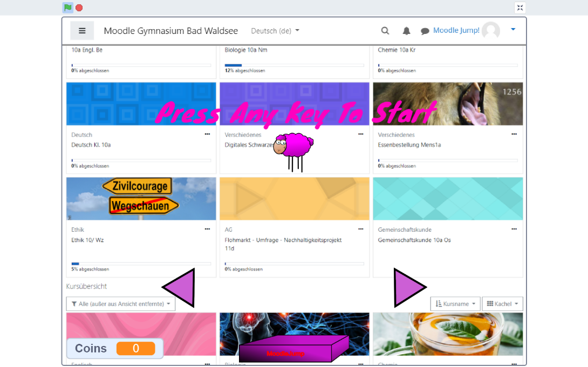Open three-dots menu of Essenbestellung Mens1a
This screenshot has height=367, width=588.
click(x=514, y=134)
